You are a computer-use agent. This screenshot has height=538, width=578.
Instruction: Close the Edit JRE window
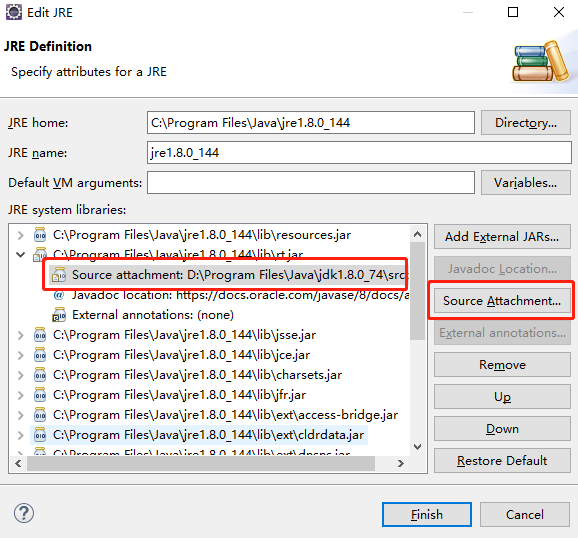(559, 12)
